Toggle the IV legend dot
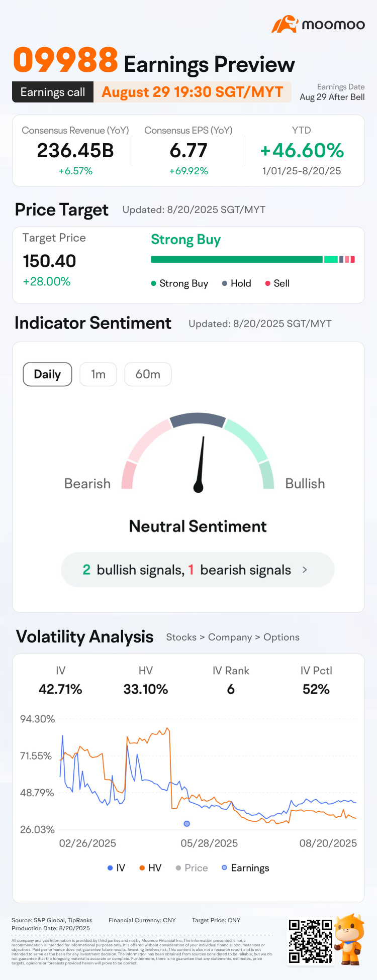 (x=110, y=868)
